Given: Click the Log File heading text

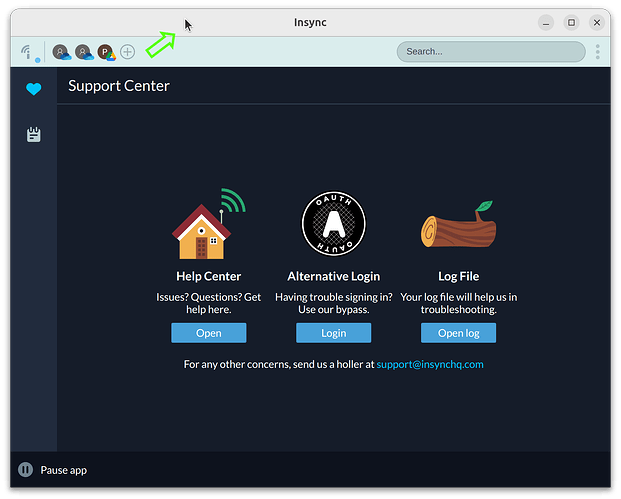Looking at the screenshot, I should click(x=458, y=276).
